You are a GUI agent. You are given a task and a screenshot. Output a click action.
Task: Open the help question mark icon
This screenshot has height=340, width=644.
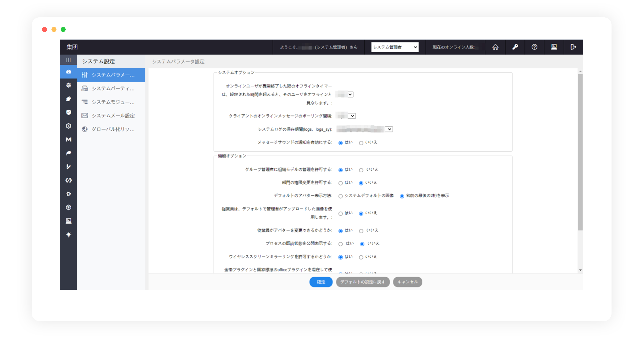534,47
